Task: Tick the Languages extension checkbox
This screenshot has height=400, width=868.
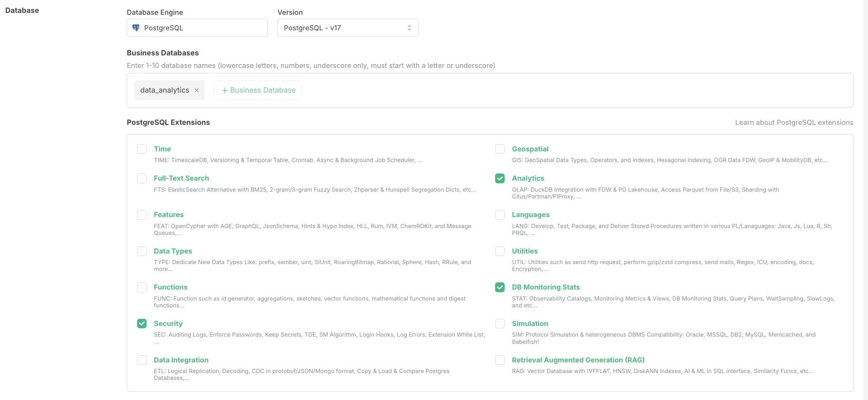Action: click(x=500, y=215)
